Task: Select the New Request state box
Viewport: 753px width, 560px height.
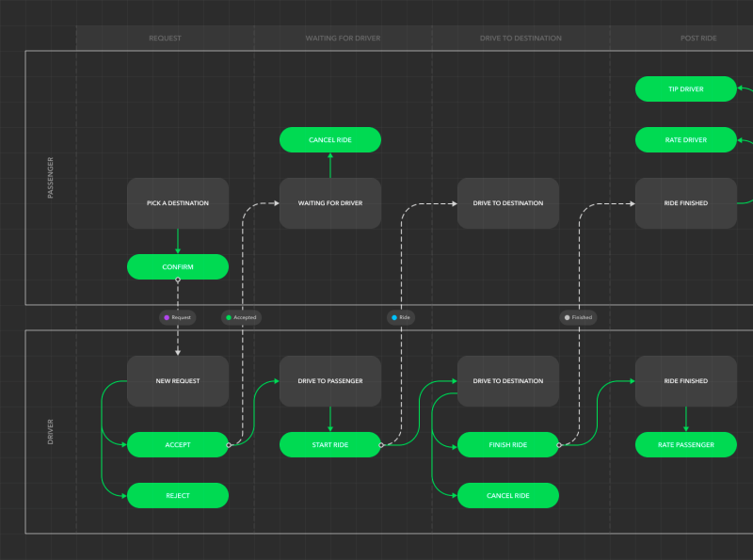Action: (x=177, y=381)
